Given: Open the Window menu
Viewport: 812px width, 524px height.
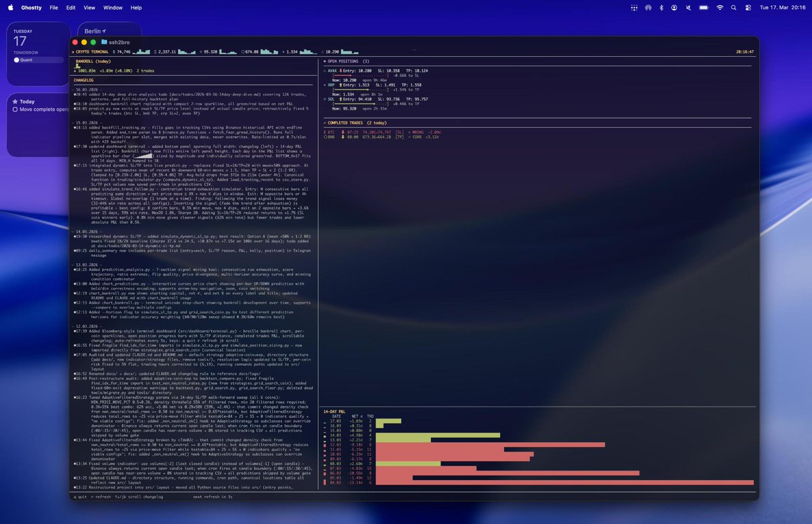Looking at the screenshot, I should tap(113, 7).
